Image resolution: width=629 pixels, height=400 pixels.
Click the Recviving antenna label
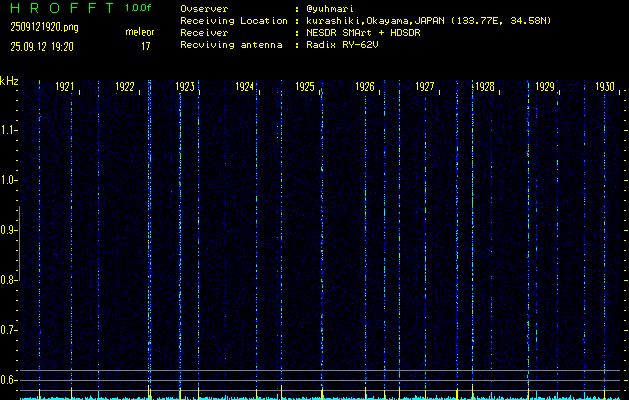click(231, 45)
